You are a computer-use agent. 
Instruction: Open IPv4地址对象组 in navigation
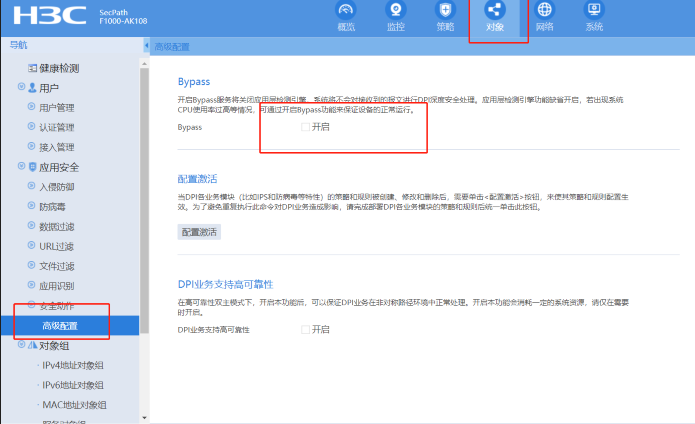click(73, 366)
